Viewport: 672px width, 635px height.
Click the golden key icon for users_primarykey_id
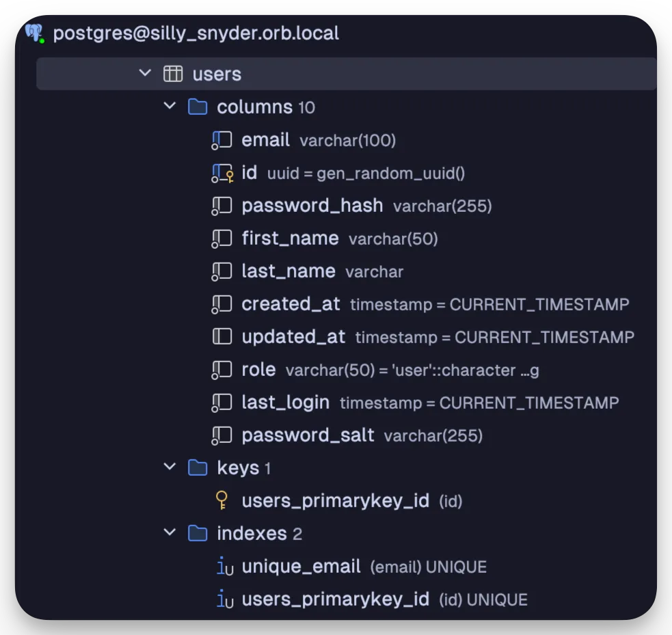click(222, 500)
